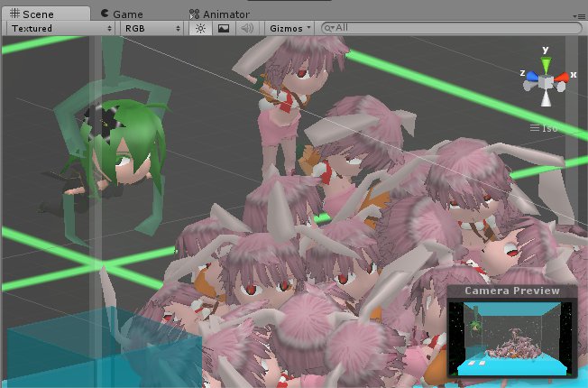This screenshot has height=388, width=588.
Task: Click the gizmo center cube
Action: point(546,81)
